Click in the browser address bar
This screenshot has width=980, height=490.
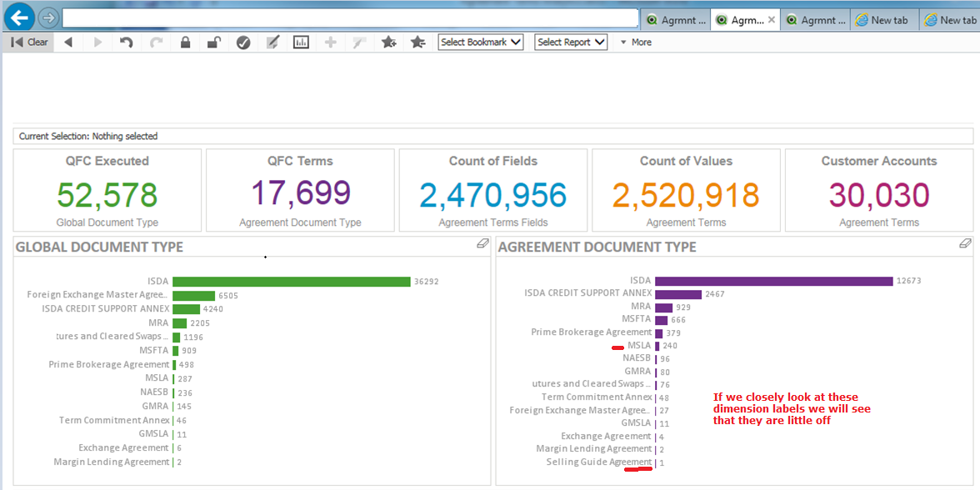[350, 17]
